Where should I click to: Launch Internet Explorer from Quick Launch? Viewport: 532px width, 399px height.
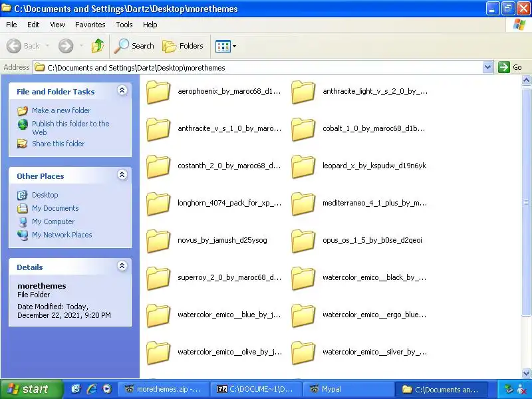click(x=92, y=389)
